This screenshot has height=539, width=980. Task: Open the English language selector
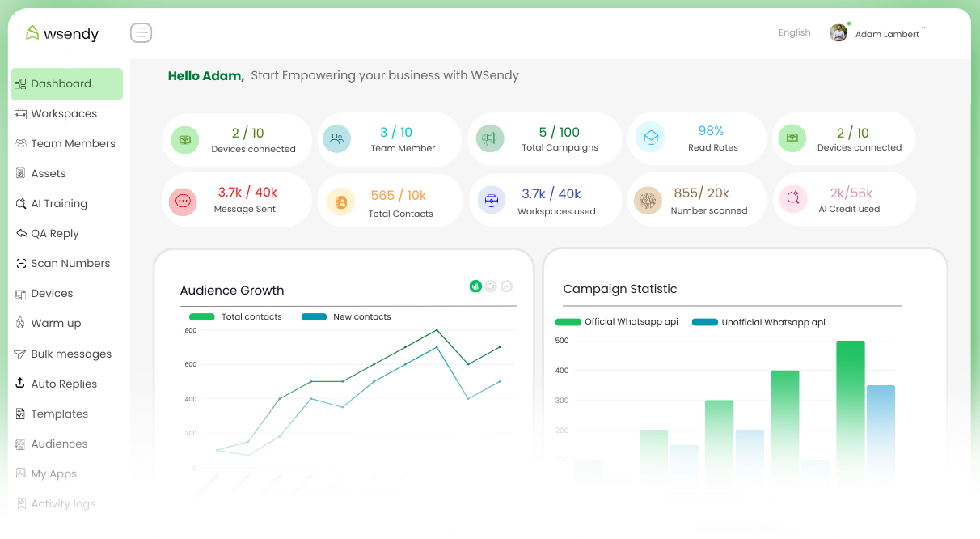pos(794,33)
